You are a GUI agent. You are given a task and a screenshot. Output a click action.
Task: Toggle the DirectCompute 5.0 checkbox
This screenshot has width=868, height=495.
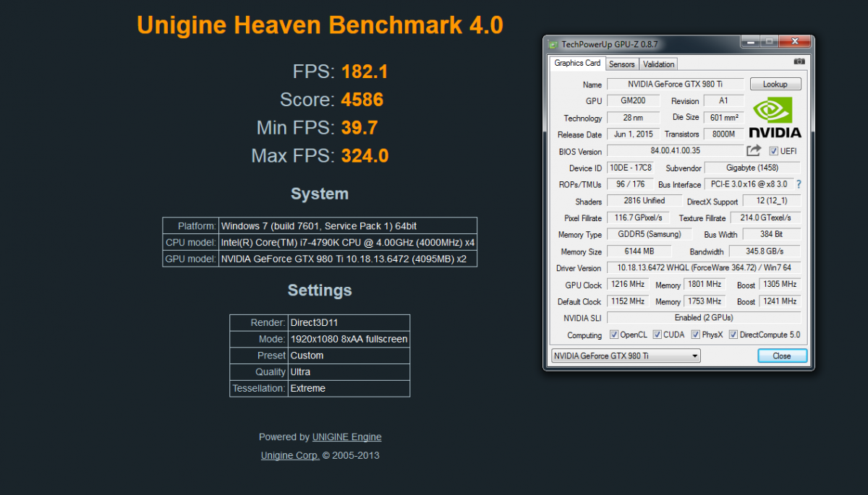(x=733, y=335)
